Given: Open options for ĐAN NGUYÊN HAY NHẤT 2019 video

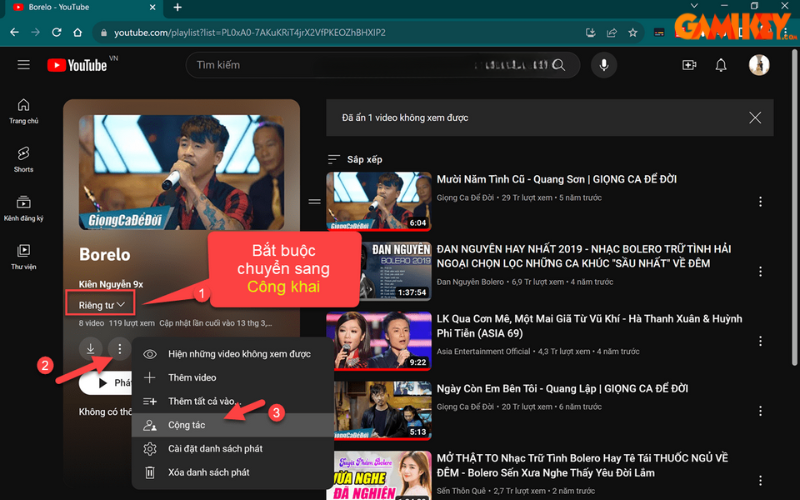Looking at the screenshot, I should (760, 271).
